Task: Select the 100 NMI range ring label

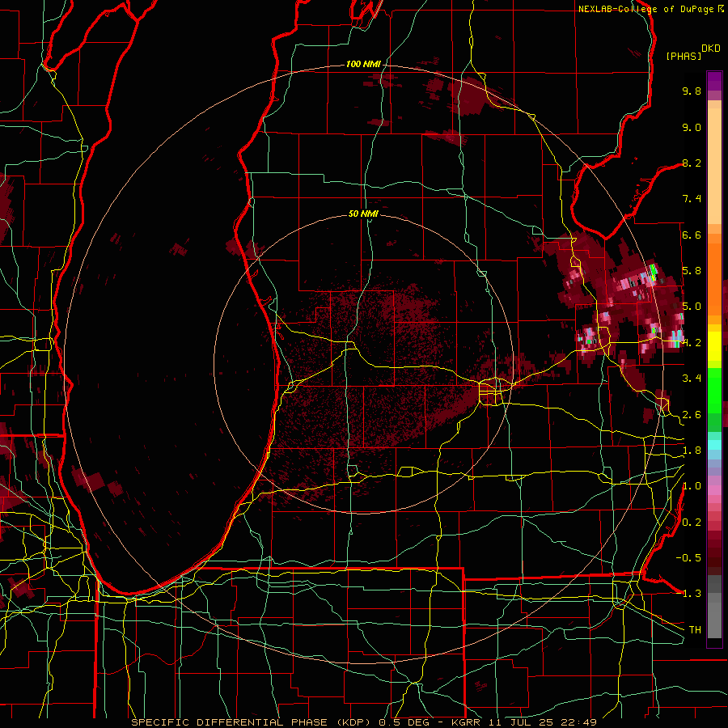Action: 363,64
